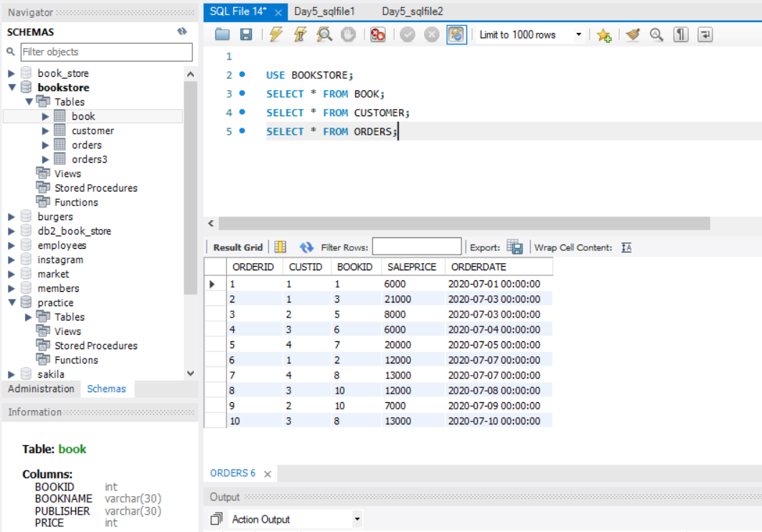
Task: Roll back the transaction with the X circle icon
Action: pos(431,34)
